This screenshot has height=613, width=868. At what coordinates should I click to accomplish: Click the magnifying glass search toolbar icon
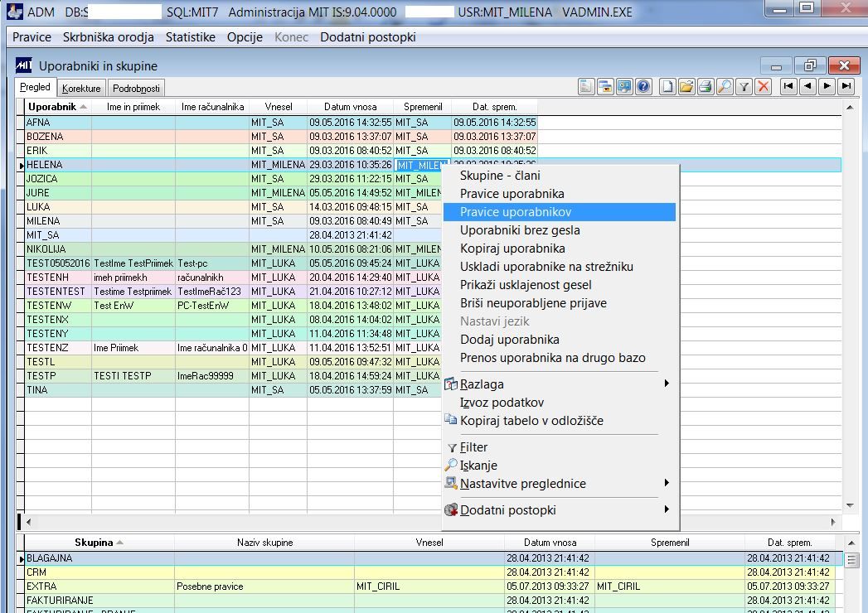click(725, 86)
